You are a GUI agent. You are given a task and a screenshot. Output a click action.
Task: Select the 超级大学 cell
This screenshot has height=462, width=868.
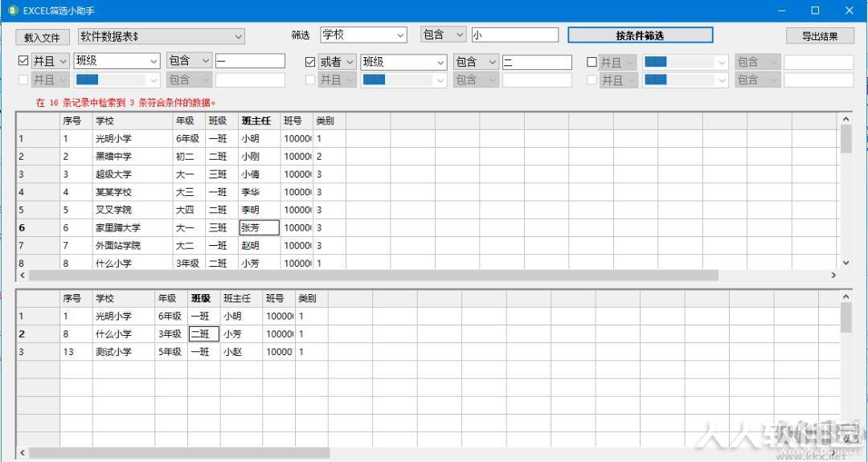coord(133,174)
